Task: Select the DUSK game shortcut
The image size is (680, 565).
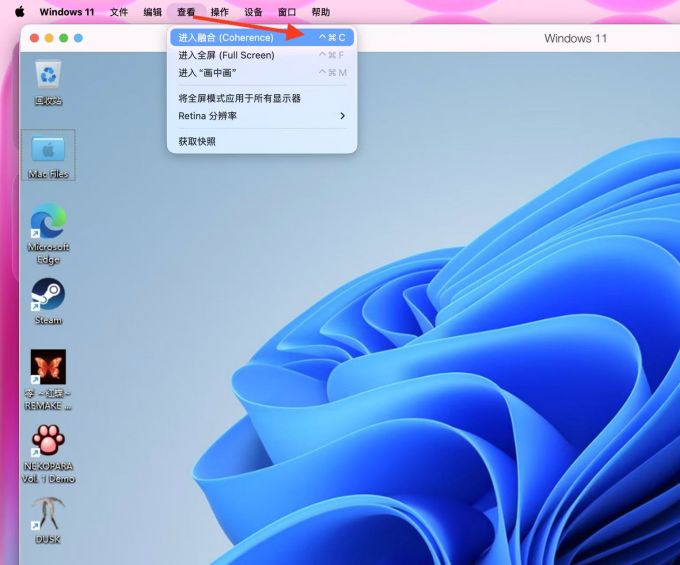Action: tap(48, 521)
